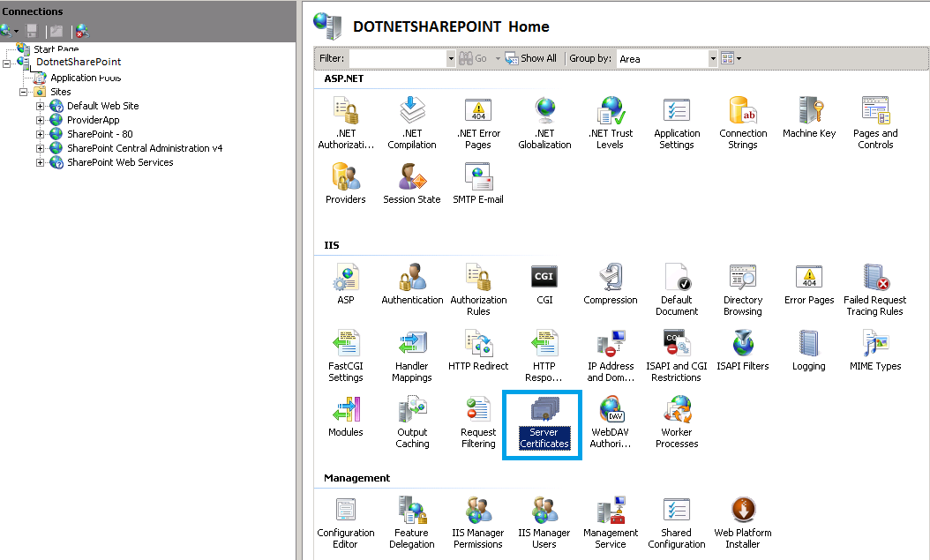Open IP Address and Domain Restrictions
The height and width of the screenshot is (560, 930).
tap(611, 355)
